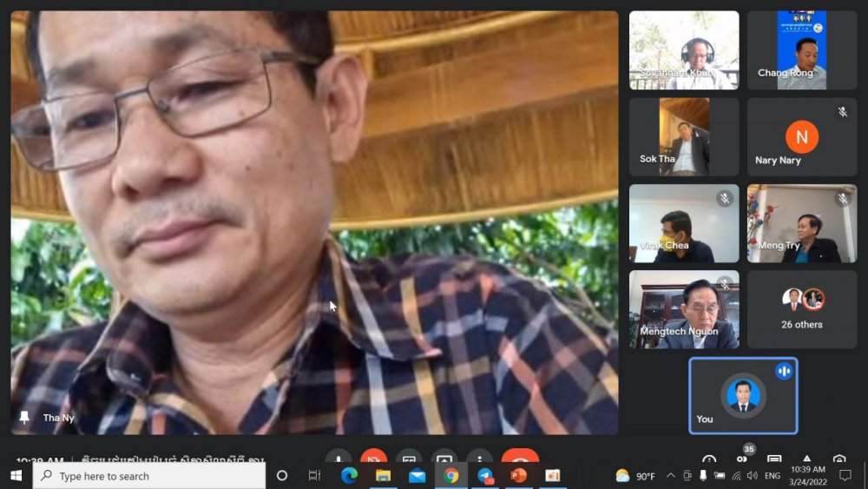Select Meng Try's video tile
868x489 pixels.
click(801, 223)
